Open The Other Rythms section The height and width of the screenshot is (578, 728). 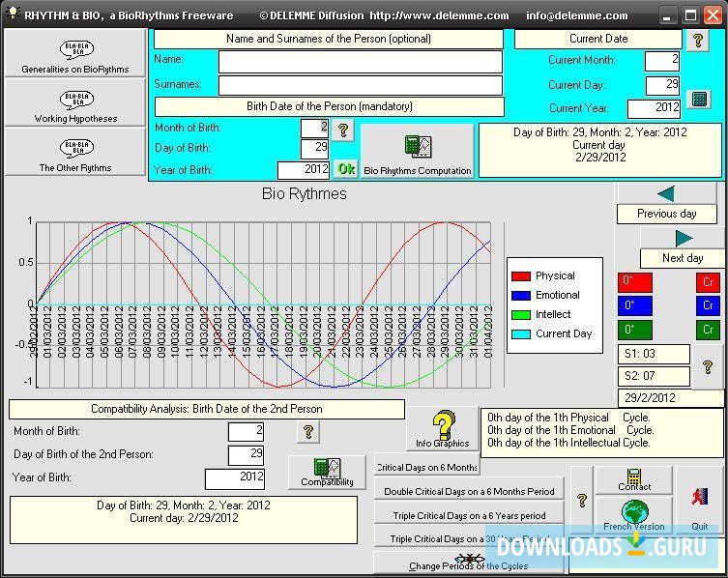75,153
